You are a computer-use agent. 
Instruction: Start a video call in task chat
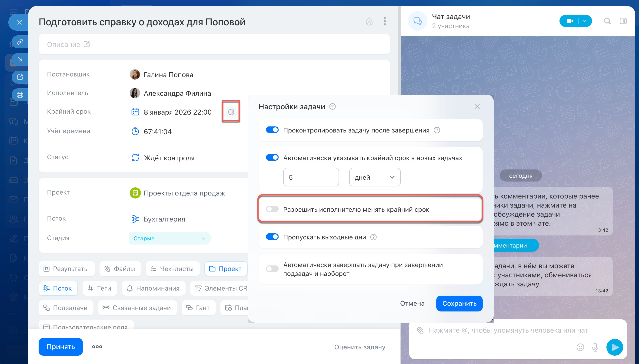point(570,21)
